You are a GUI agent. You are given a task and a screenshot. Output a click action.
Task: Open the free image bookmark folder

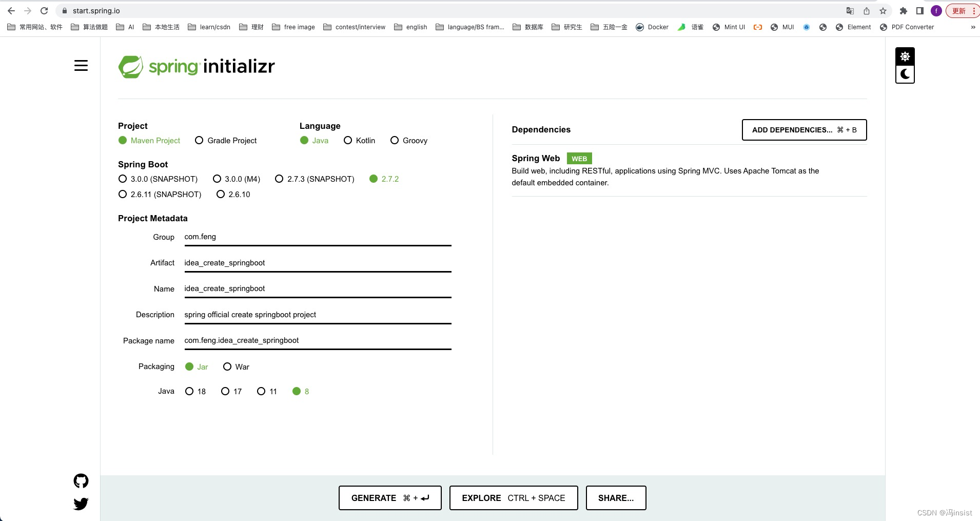pyautogui.click(x=293, y=27)
